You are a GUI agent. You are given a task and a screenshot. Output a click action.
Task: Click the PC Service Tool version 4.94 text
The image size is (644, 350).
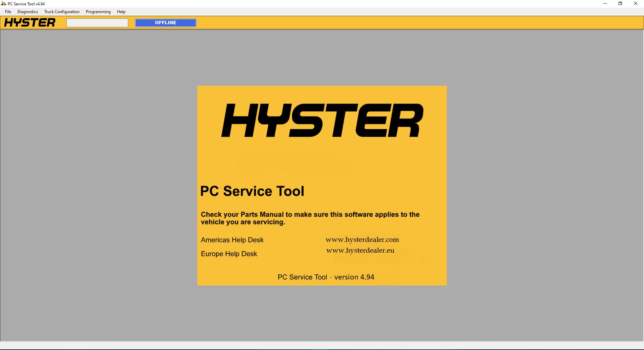click(326, 277)
